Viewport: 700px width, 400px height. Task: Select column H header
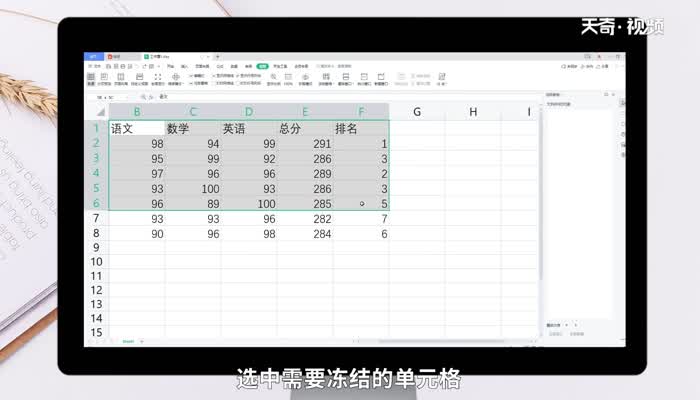click(473, 112)
